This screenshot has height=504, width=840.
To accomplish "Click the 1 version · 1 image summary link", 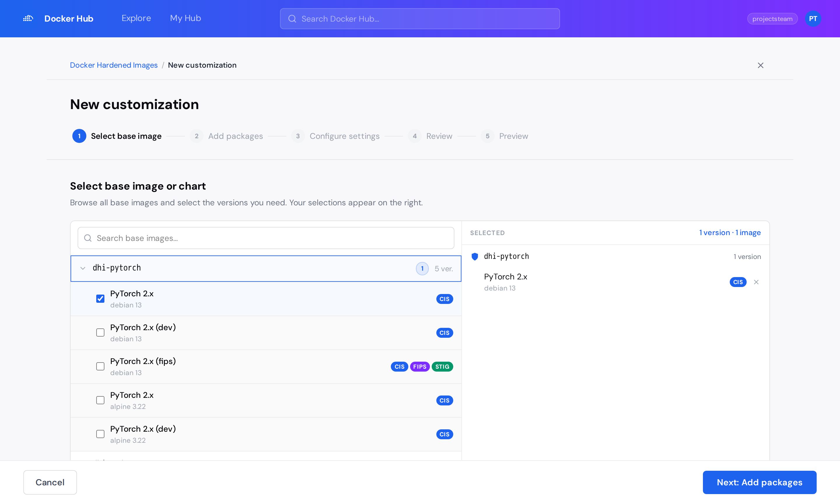I will [x=730, y=233].
